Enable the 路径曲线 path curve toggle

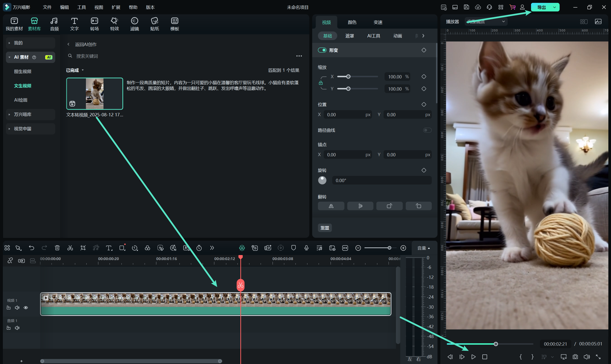(427, 130)
